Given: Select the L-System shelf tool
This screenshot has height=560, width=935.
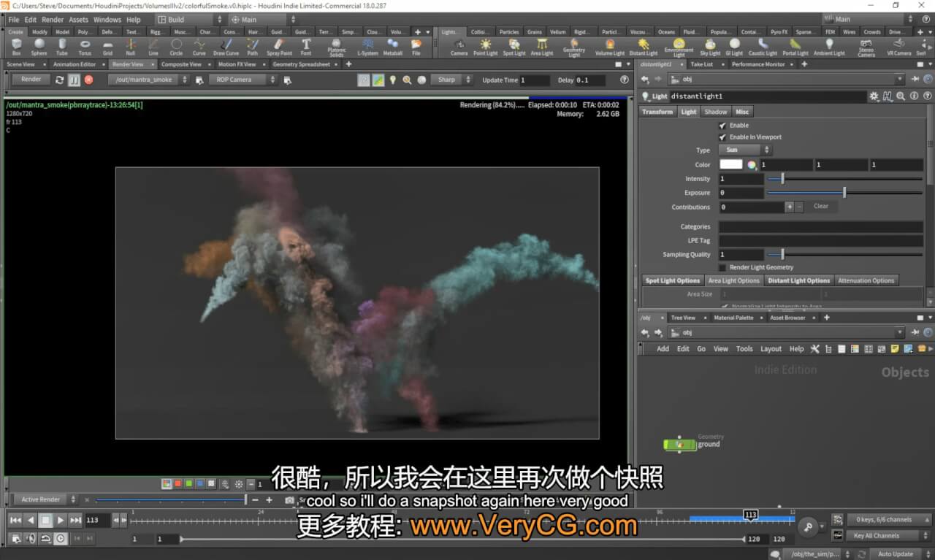Looking at the screenshot, I should 367,47.
